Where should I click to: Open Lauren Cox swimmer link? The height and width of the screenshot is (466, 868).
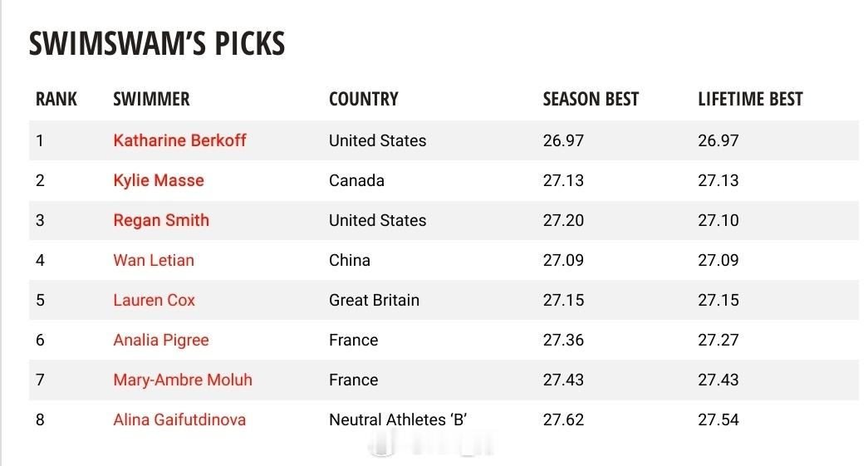click(x=154, y=300)
